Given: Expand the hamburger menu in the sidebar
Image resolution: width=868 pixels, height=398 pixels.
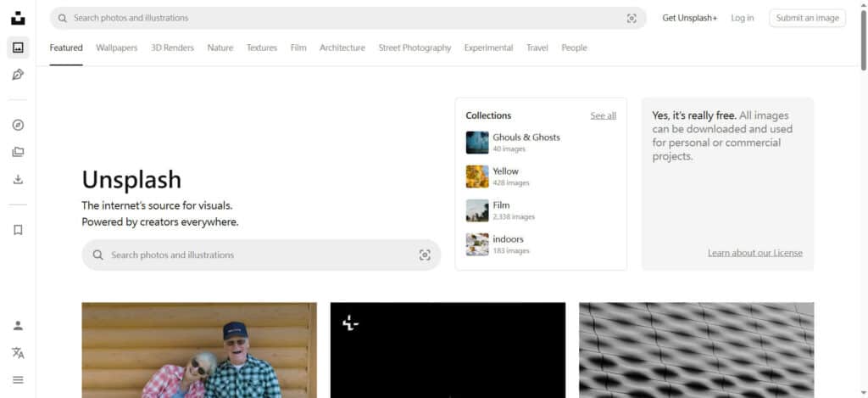Looking at the screenshot, I should [x=18, y=379].
